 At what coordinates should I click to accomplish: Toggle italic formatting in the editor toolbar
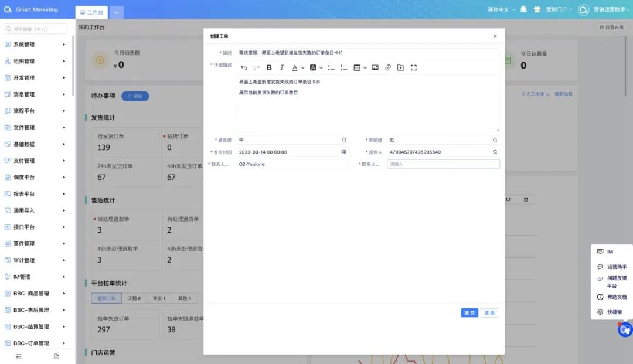[282, 68]
